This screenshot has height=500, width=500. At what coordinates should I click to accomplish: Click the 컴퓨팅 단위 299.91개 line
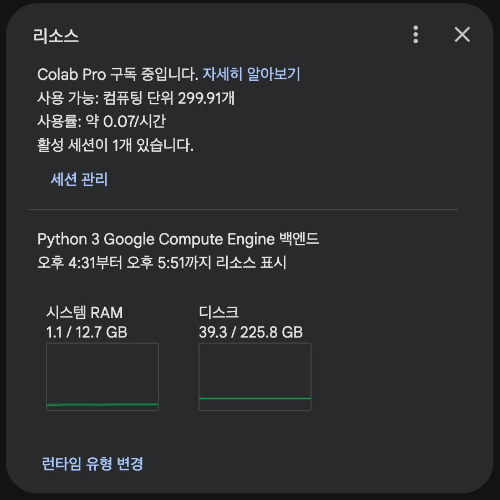(x=136, y=98)
